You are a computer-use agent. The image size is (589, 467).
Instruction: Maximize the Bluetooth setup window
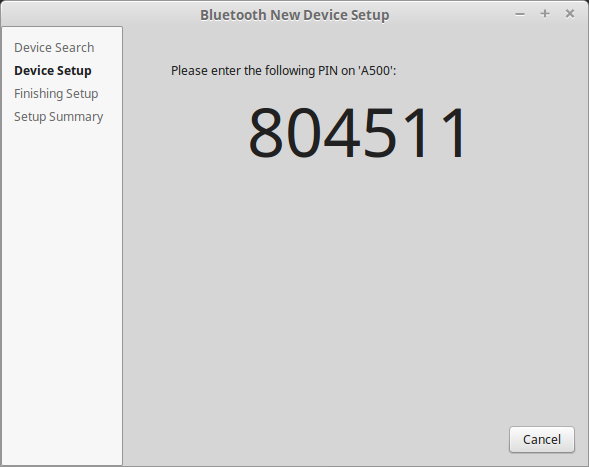[x=545, y=14]
